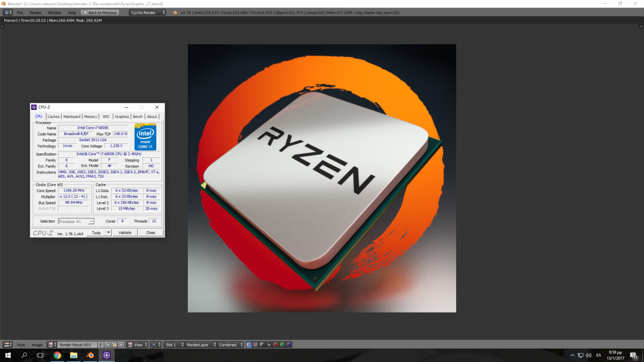This screenshot has width=644, height=362.
Task: Click the CPU-Z title bar app icon
Action: 34,107
